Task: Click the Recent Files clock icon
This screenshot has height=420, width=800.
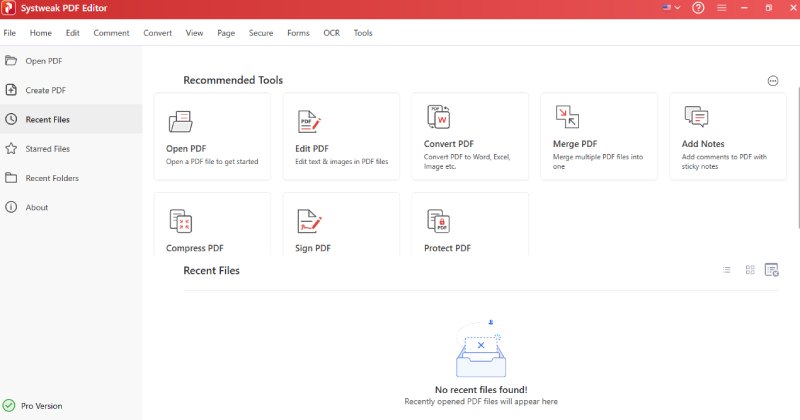Action: click(11, 119)
